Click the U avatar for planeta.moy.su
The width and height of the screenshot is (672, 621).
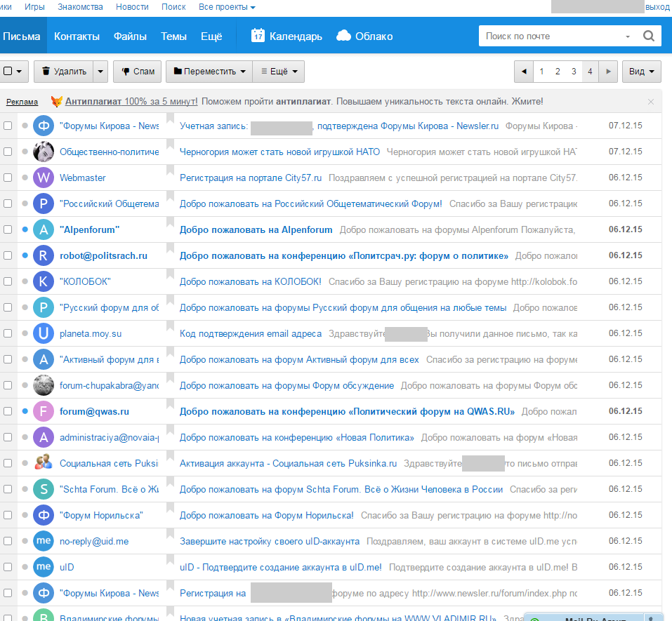[x=44, y=333]
